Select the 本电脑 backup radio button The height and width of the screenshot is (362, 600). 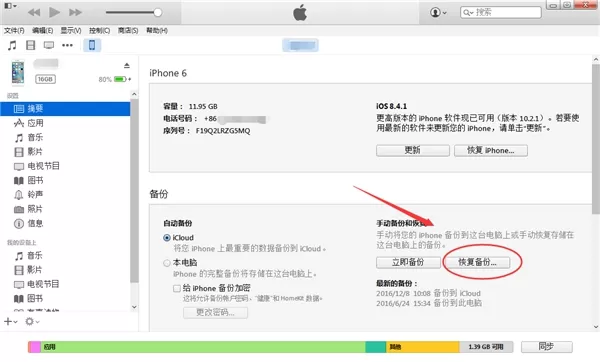(167, 263)
